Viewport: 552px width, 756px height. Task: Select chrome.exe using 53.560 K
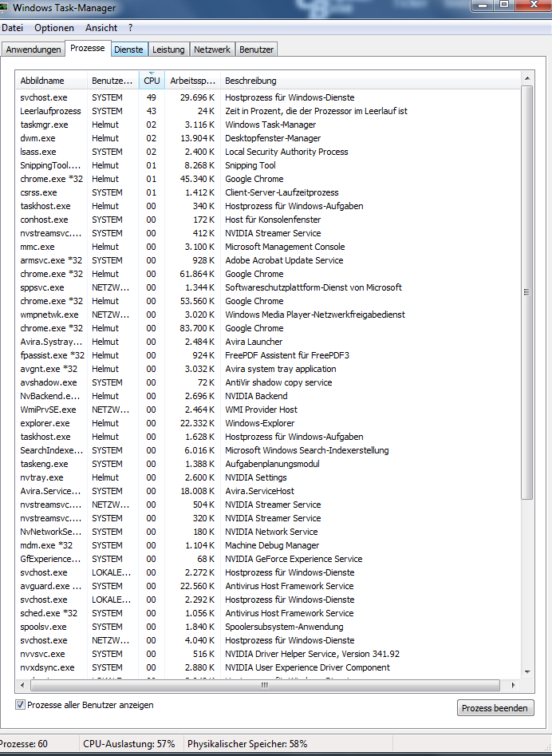pyautogui.click(x=268, y=301)
